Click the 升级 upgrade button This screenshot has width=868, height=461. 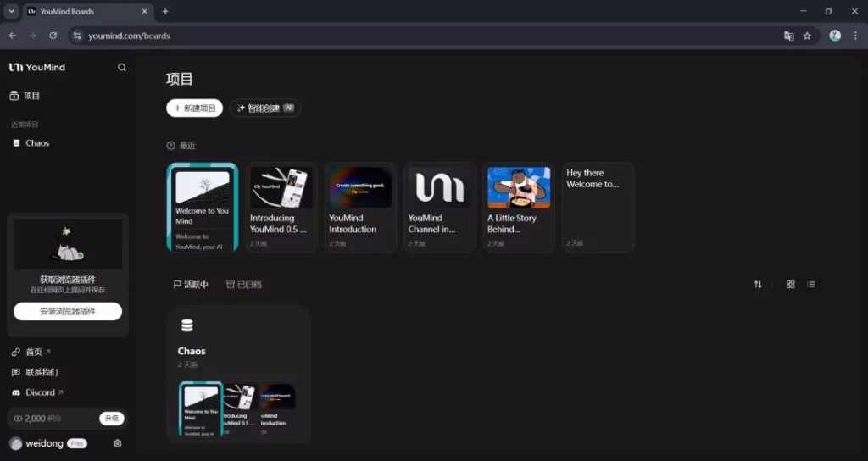point(111,419)
